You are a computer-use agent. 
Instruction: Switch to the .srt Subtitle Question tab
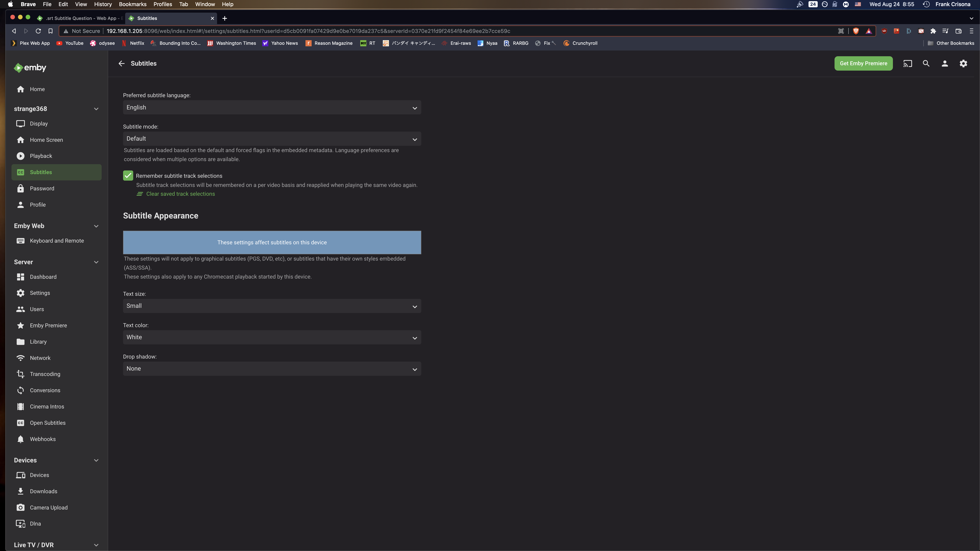80,18
